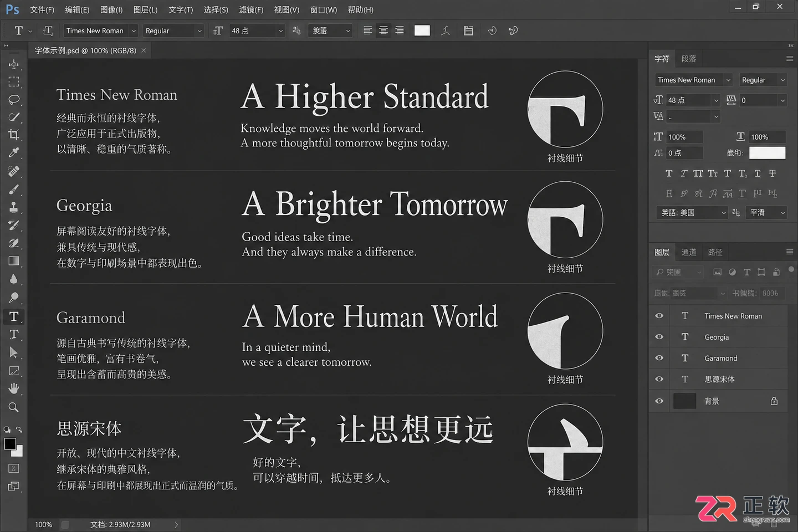Open the Character panel flyout menu

[x=790, y=58]
